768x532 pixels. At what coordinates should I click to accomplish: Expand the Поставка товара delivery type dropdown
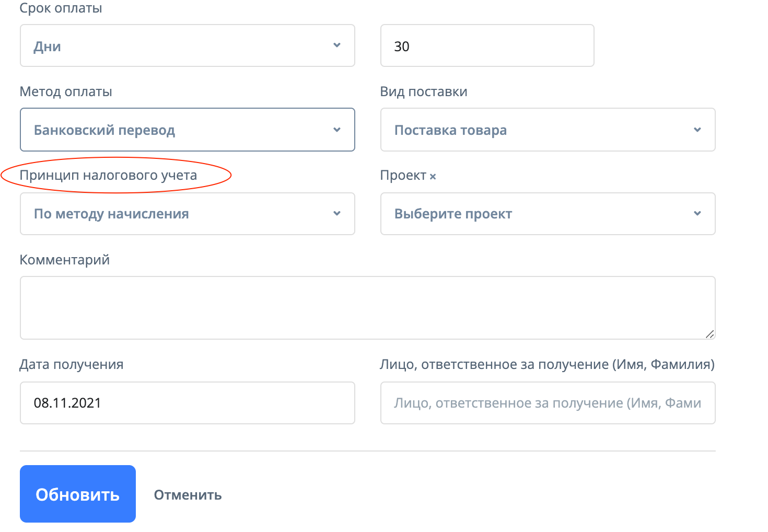click(547, 130)
